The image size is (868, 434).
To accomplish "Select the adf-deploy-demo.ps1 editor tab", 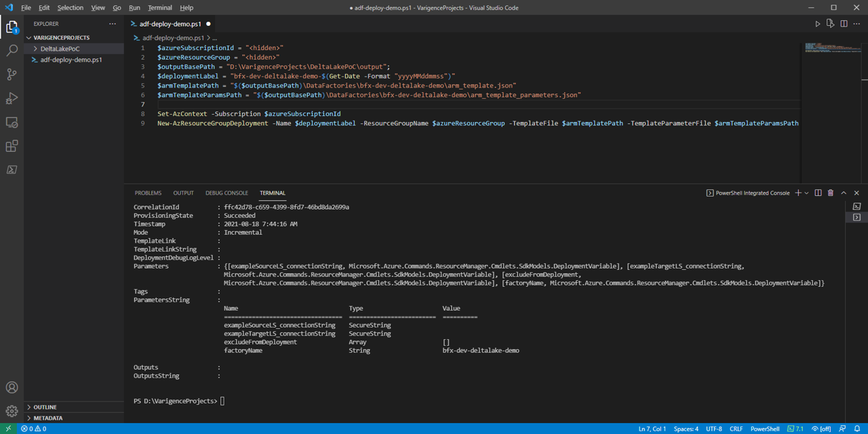I will pyautogui.click(x=171, y=24).
